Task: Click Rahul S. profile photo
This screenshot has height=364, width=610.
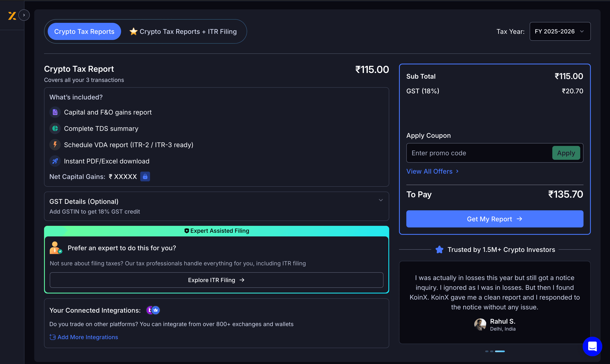Action: coord(480,324)
